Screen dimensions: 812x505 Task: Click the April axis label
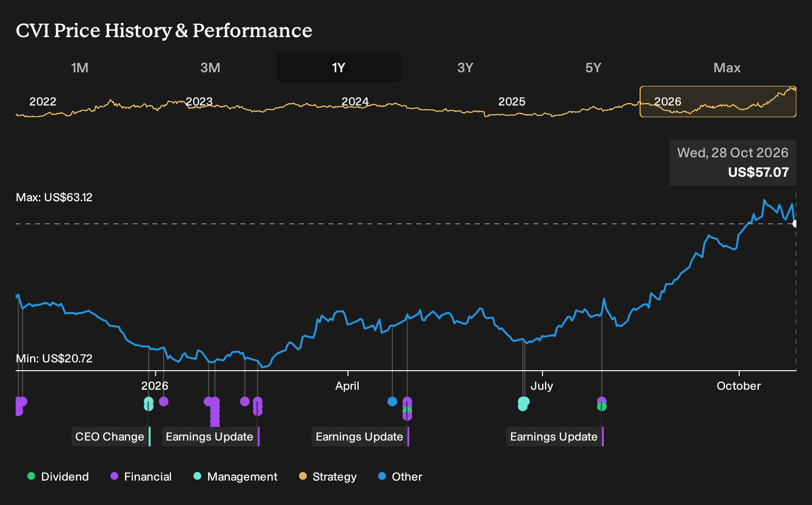tap(347, 386)
